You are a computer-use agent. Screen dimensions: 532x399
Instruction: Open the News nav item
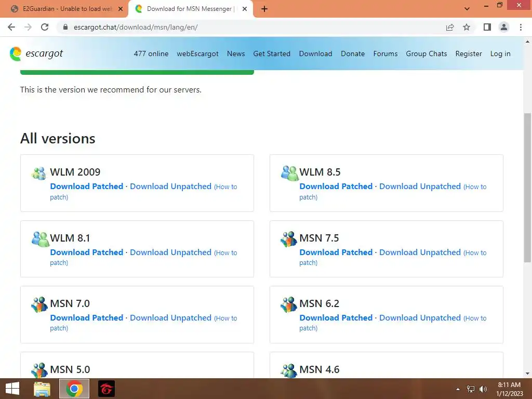(x=236, y=54)
